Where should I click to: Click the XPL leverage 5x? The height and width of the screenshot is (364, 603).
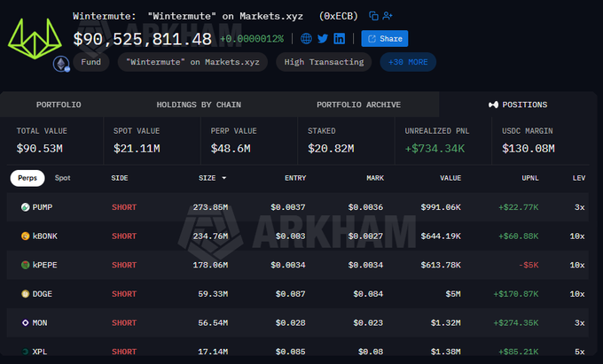tap(580, 352)
